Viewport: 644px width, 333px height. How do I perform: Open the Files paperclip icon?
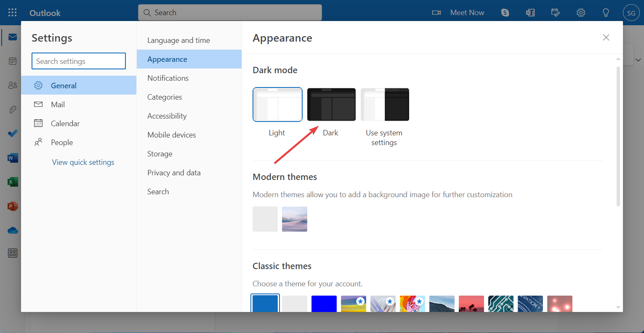(13, 110)
